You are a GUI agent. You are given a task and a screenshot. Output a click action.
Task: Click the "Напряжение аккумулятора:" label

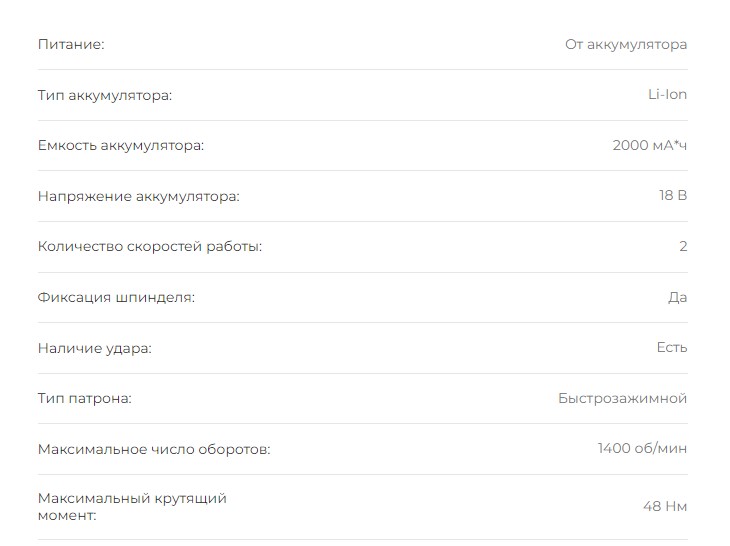coord(139,196)
